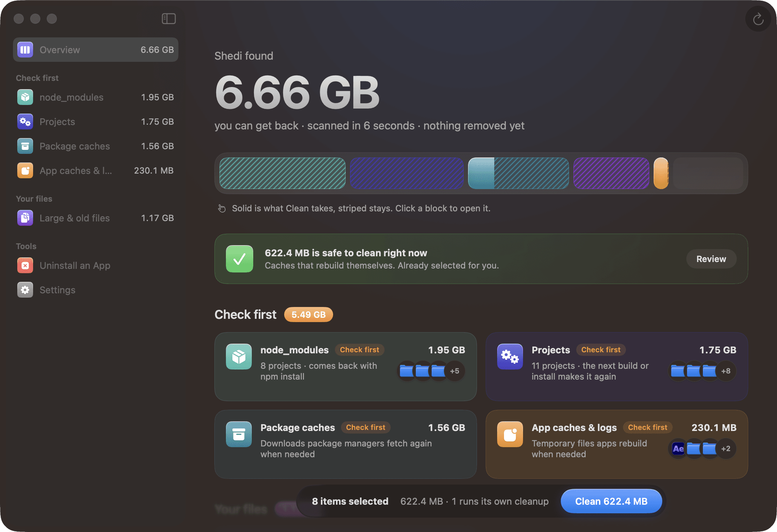Open the blue Package caches storage block
This screenshot has width=777, height=532.
pyautogui.click(x=518, y=173)
